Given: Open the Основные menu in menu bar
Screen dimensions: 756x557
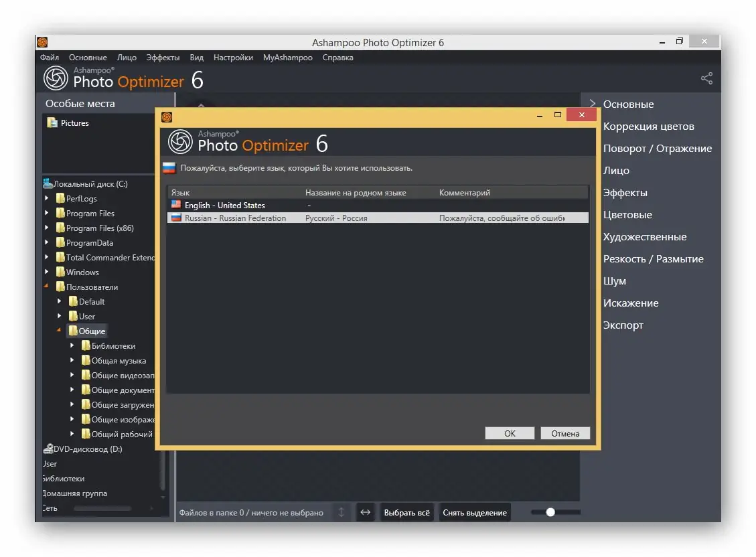Looking at the screenshot, I should (88, 58).
